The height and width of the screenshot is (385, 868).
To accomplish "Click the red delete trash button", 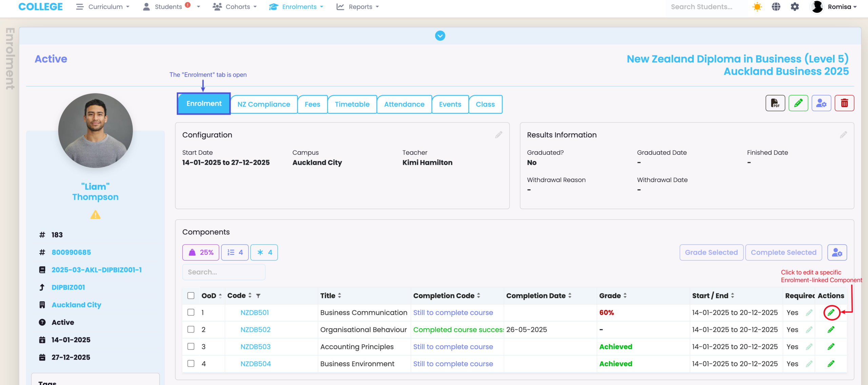I will point(844,103).
